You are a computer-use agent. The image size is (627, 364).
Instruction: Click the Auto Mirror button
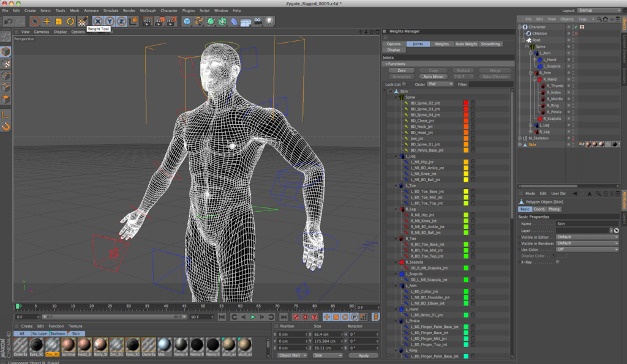(432, 76)
